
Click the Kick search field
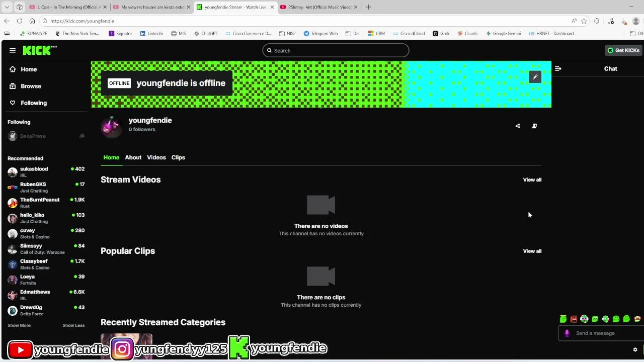click(x=336, y=50)
